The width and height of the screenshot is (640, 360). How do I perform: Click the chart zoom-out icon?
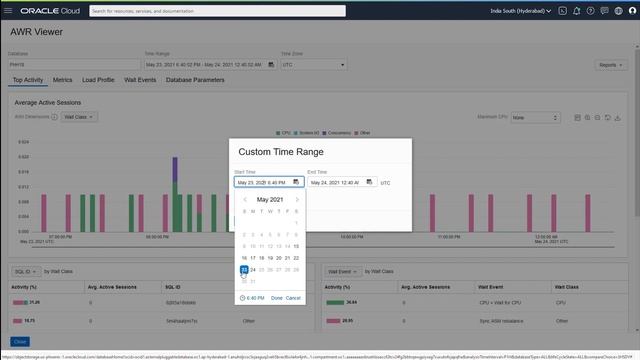point(597,118)
